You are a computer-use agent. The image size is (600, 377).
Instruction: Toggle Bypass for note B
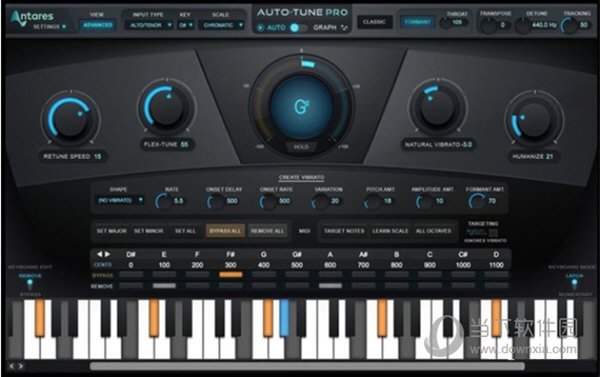396,275
